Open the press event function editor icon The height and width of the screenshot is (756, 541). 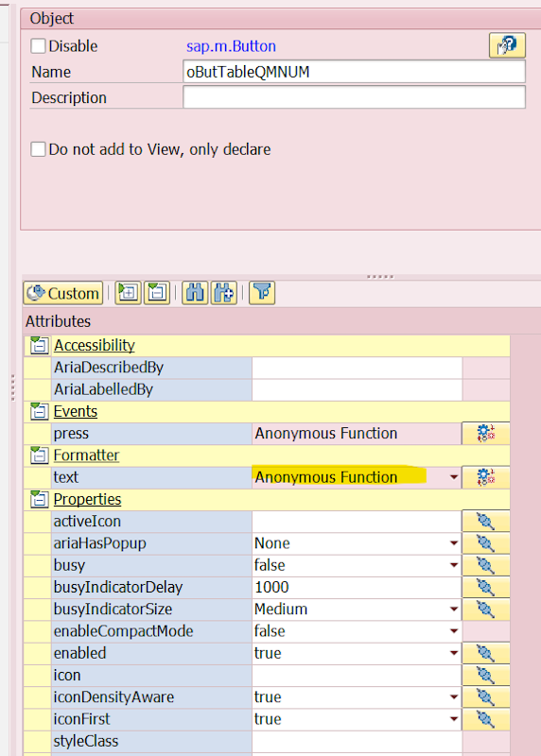point(485,434)
